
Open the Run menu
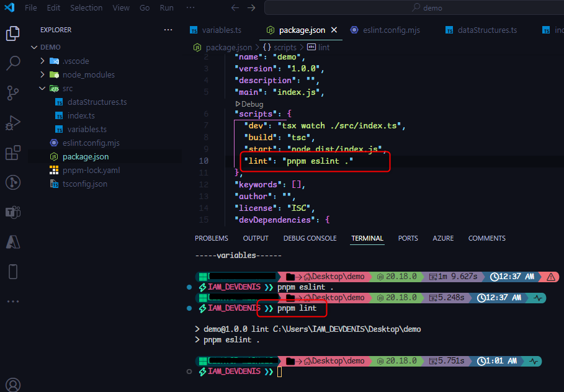(166, 7)
